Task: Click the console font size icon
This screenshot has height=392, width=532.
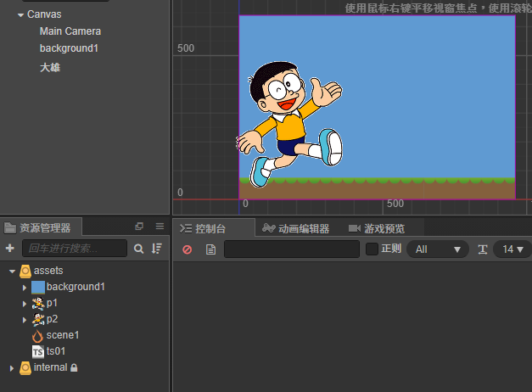Action: 483,249
